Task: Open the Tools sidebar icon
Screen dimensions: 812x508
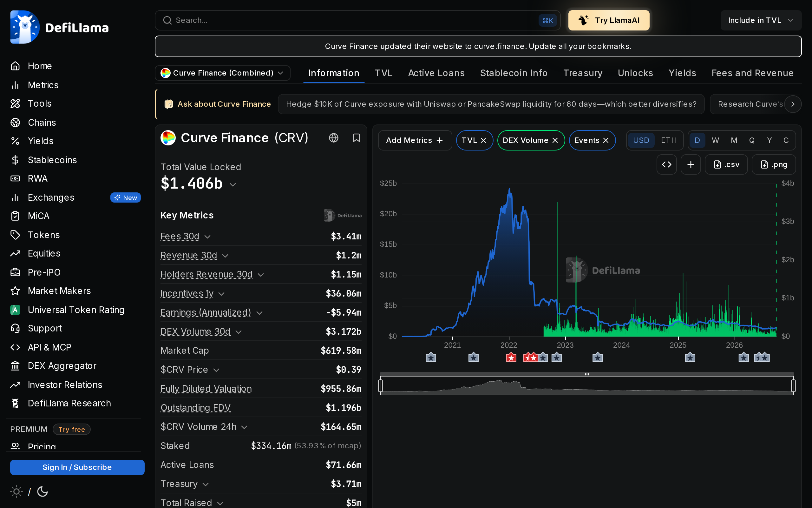Action: coord(15,104)
